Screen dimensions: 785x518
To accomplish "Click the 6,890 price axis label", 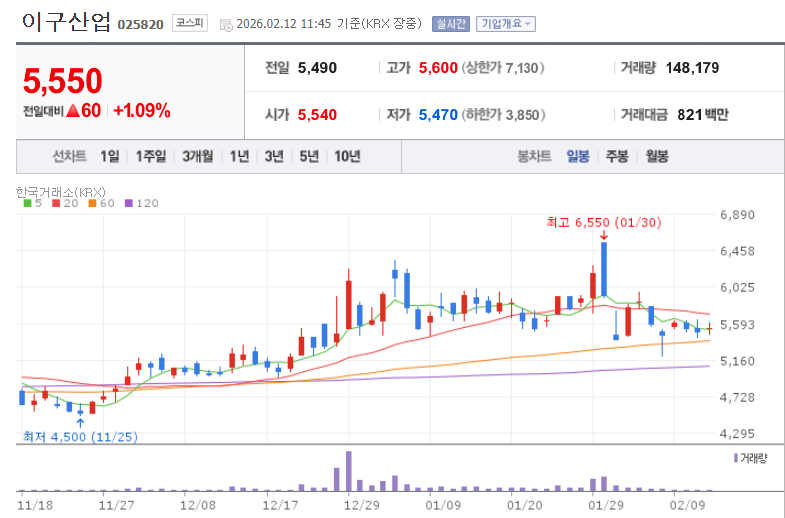I will [737, 215].
